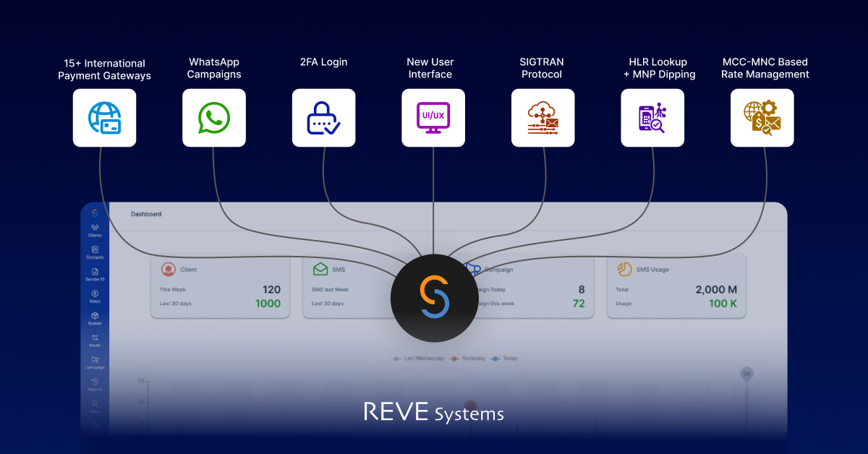This screenshot has width=868, height=454.
Task: Select the 2FA Login padlock icon
Action: [x=323, y=118]
